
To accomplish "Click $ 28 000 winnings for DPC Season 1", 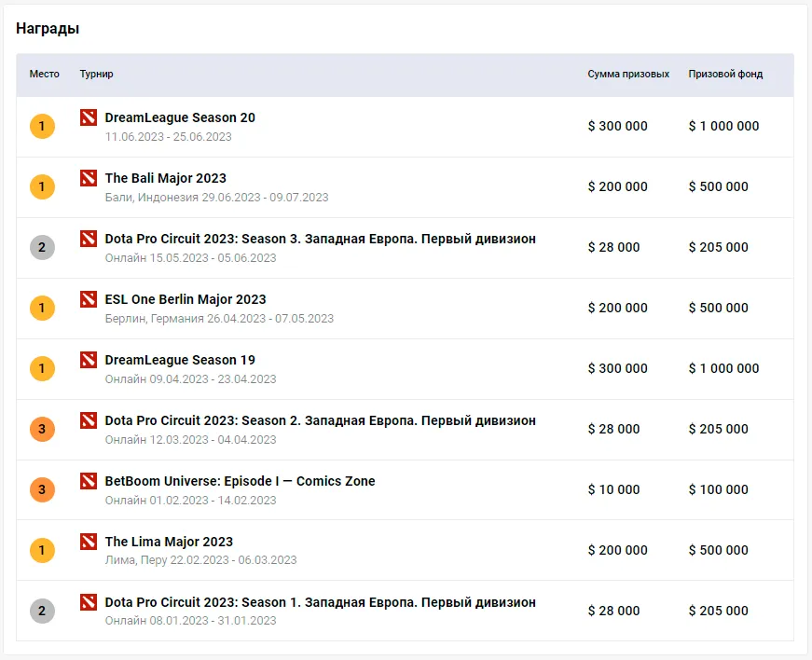I will (613, 611).
